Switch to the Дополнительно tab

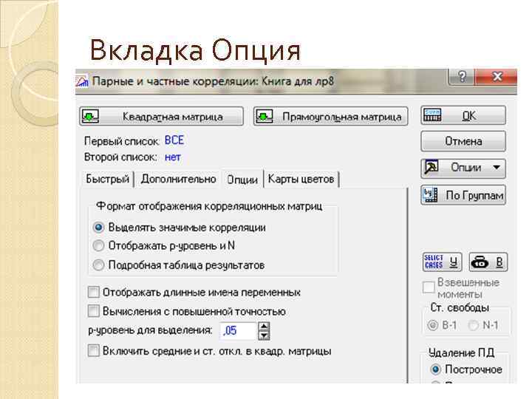tap(179, 179)
